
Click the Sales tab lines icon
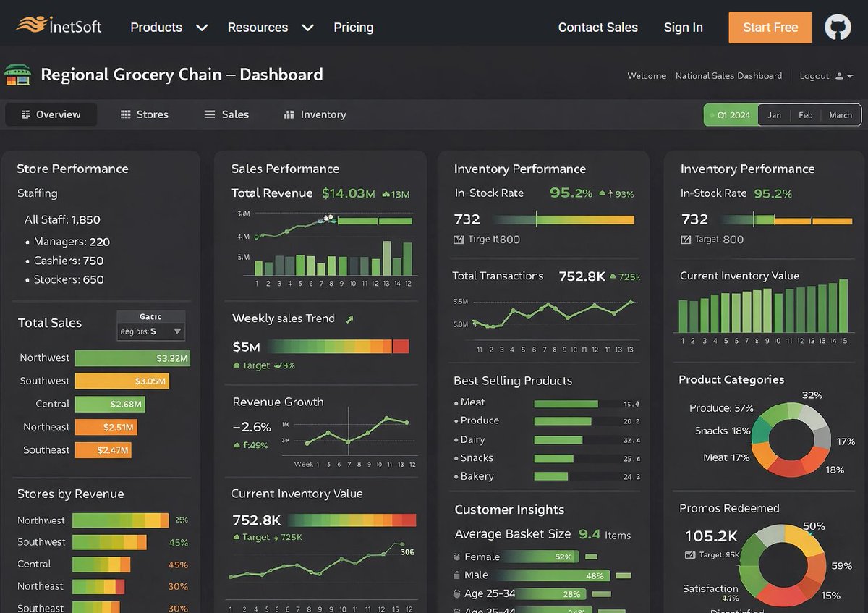point(210,114)
